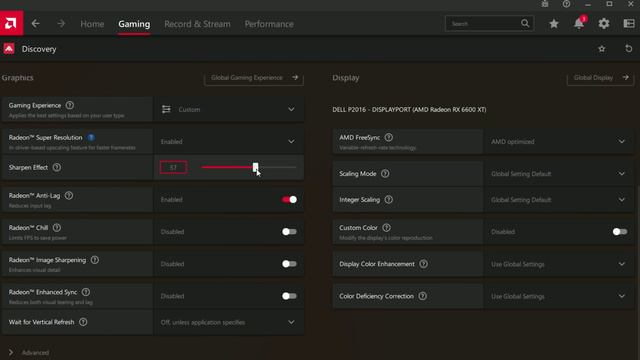Go to Global Display settings
The height and width of the screenshot is (360, 640).
click(600, 78)
